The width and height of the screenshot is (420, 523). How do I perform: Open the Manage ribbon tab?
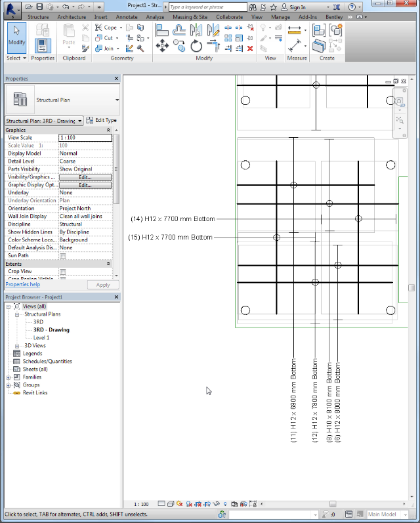click(x=280, y=17)
